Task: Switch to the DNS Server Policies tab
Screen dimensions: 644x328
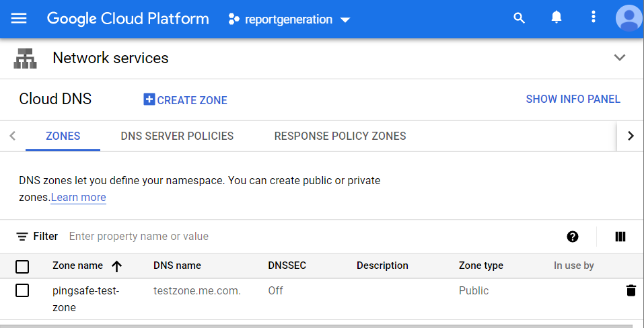Action: tap(177, 136)
